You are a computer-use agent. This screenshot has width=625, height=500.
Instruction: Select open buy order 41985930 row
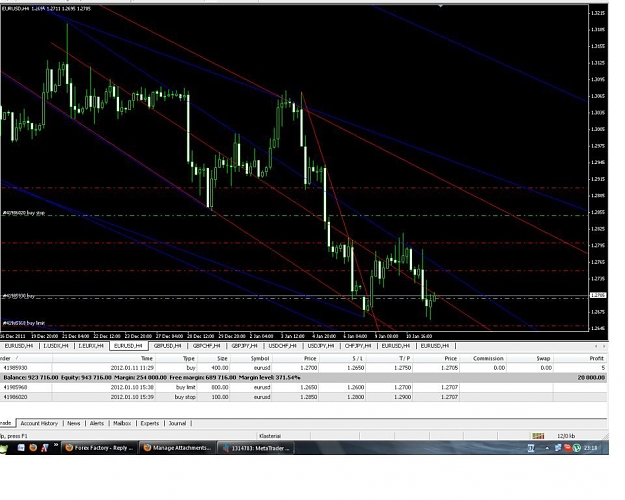point(303,368)
